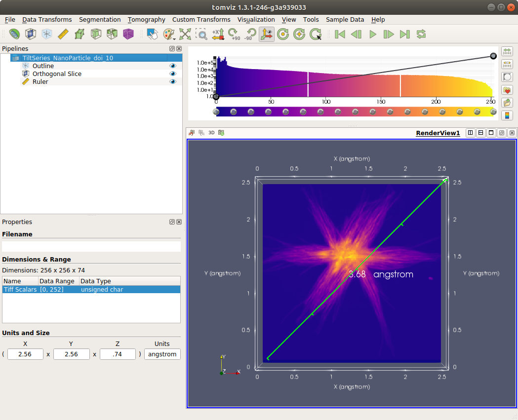Click the purple Volume rendering cube icon
The image size is (518, 420).
(128, 34)
